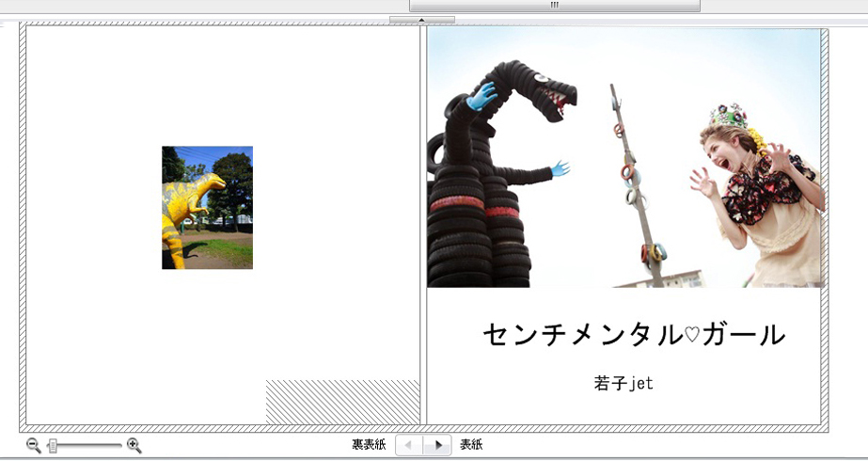Select the yellow dinosaur photo on back cover
The image size is (868, 461).
[207, 208]
